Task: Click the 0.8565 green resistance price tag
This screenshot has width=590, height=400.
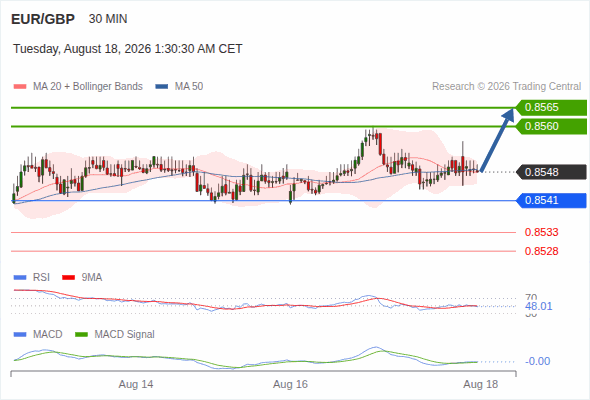Action: click(551, 108)
